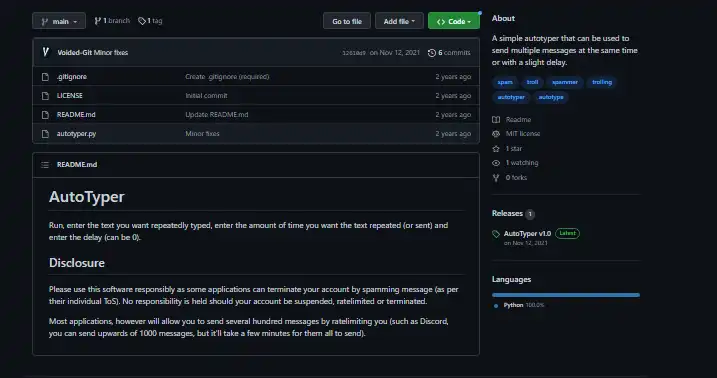Open the Create .gitignore (required) commit
The height and width of the screenshot is (378, 717).
tap(227, 76)
